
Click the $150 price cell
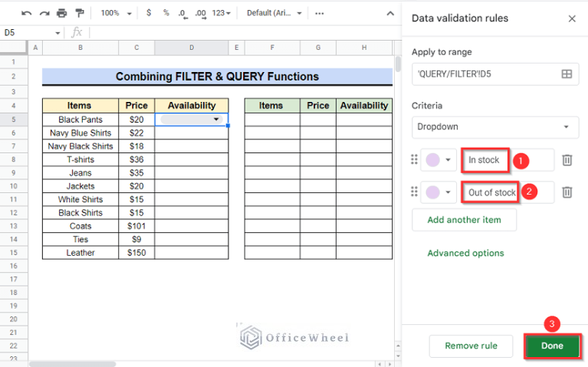click(x=136, y=253)
